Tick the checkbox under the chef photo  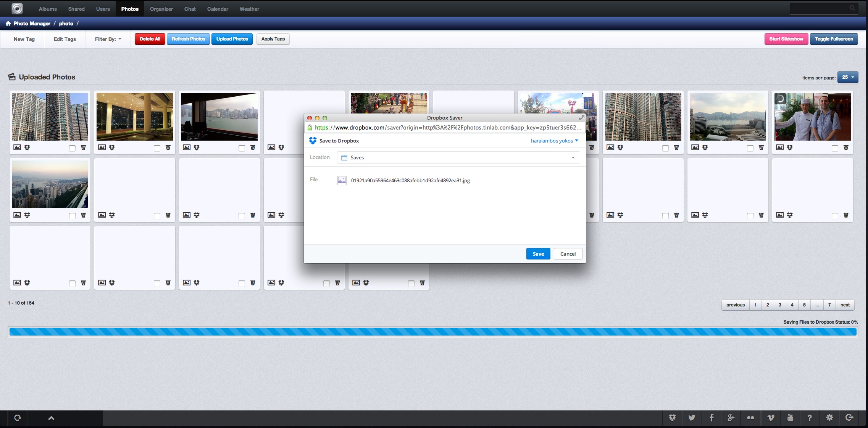tap(835, 148)
